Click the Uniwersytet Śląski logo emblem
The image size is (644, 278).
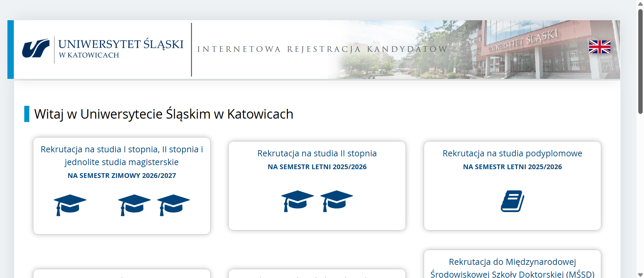tap(36, 49)
